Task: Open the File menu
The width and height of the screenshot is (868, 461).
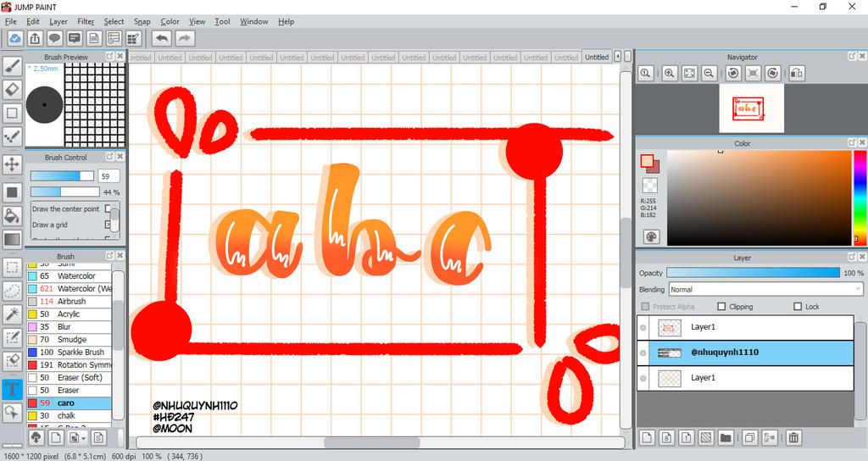Action: (10, 21)
